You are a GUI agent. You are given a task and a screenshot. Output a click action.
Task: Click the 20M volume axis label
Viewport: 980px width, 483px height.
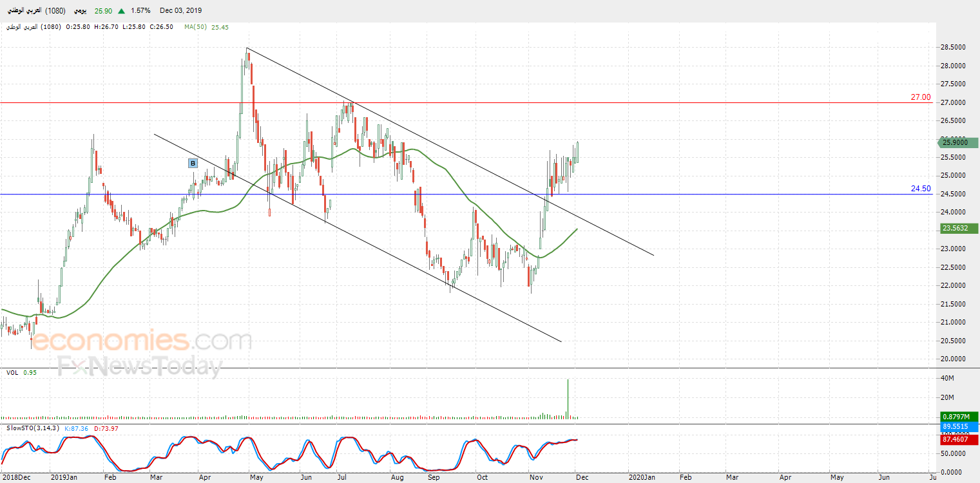tap(947, 397)
